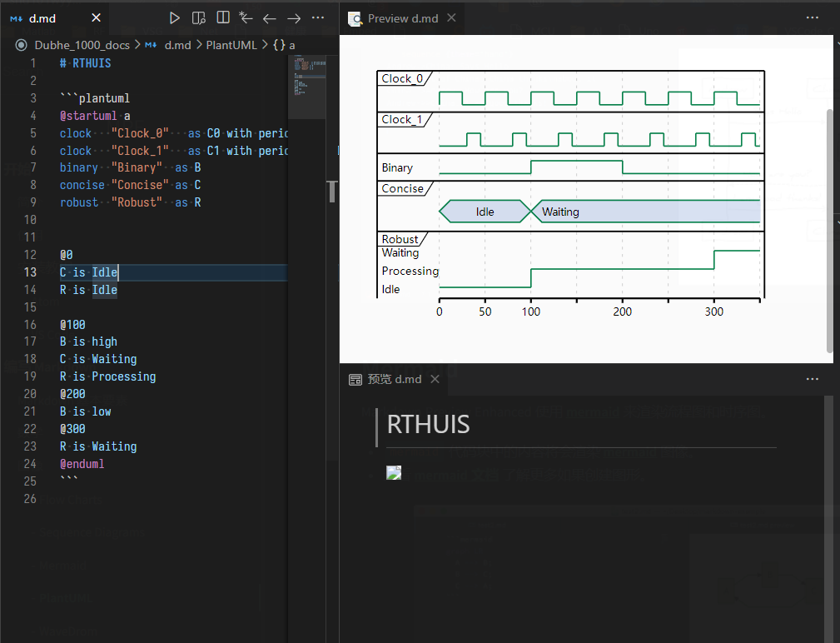Click line number 16 in gutter
840x643 pixels.
coord(31,325)
